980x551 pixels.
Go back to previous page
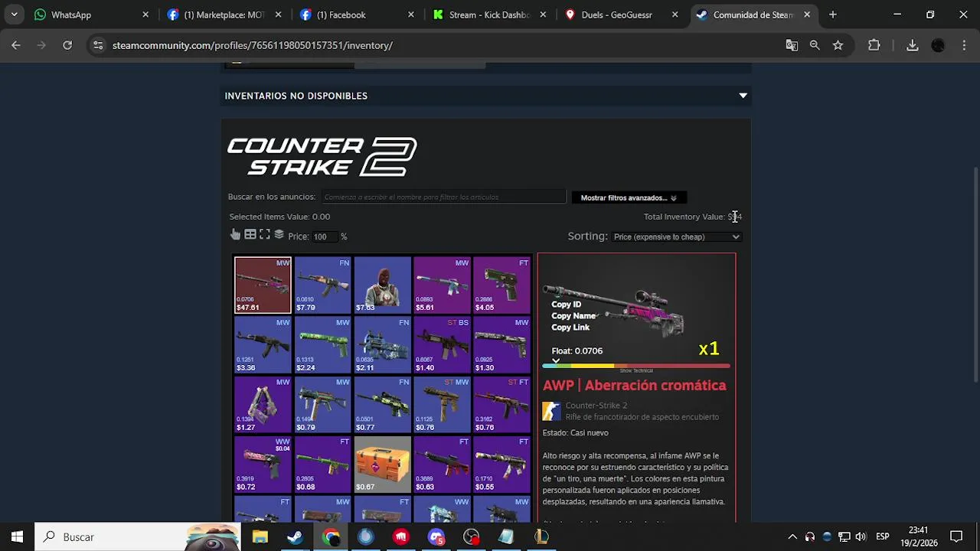(x=16, y=45)
